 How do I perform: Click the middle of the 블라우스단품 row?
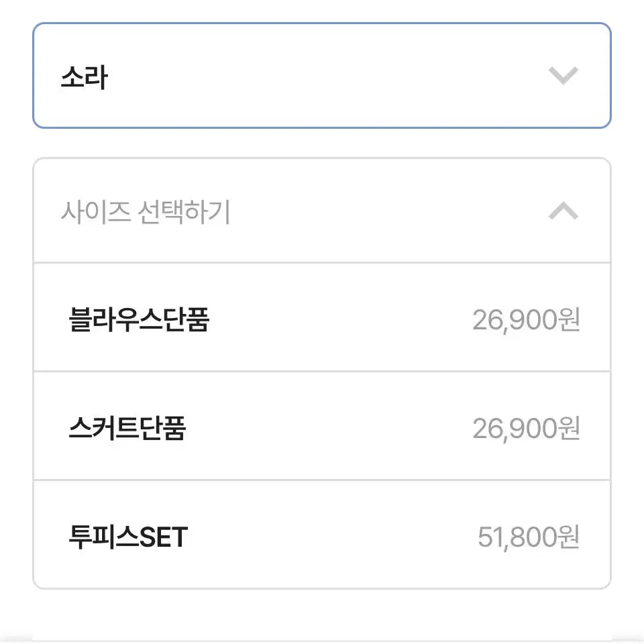click(x=322, y=317)
